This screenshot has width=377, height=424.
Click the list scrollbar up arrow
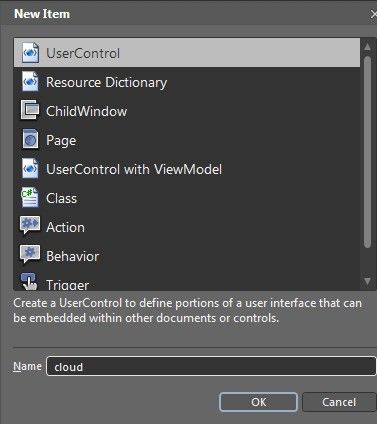click(367, 47)
